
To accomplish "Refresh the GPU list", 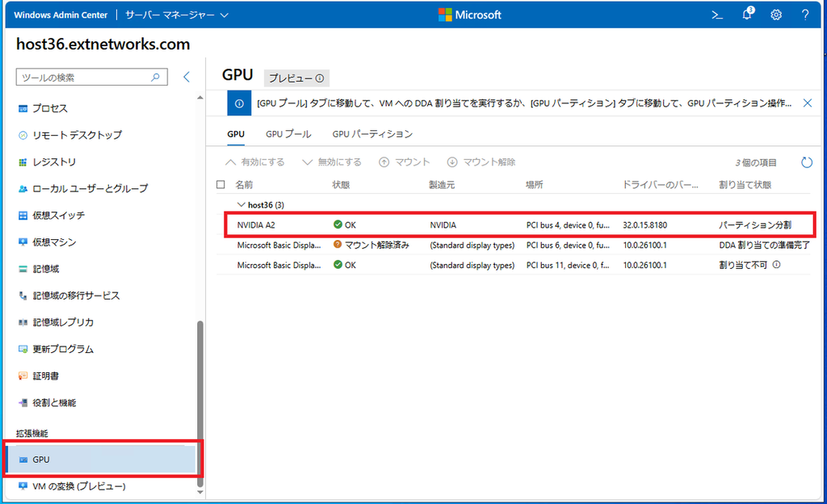I will tap(807, 162).
